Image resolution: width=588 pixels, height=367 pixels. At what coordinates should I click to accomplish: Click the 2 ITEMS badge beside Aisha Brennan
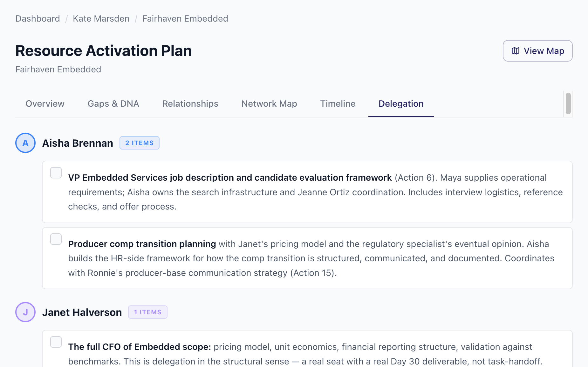[140, 143]
